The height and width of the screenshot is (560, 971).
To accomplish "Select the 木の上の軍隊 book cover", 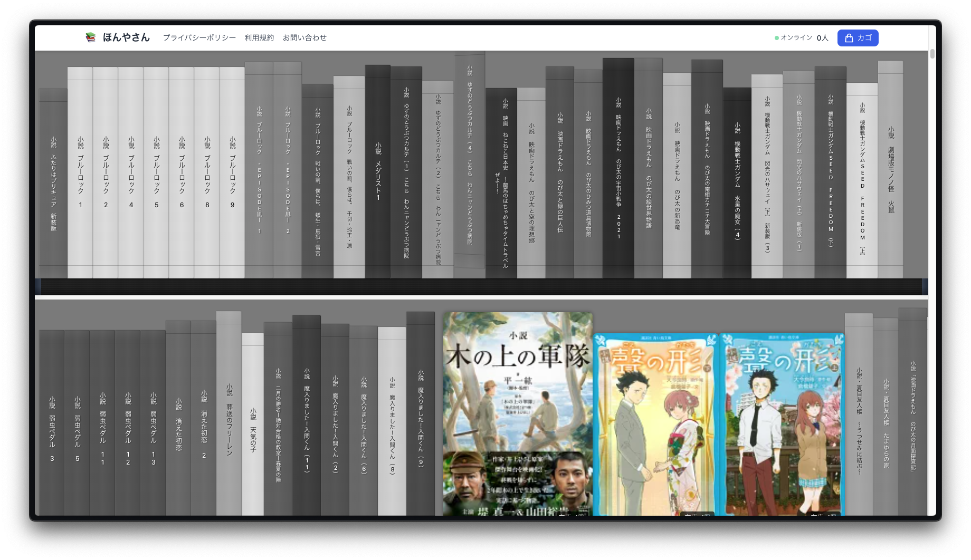I will coord(518,414).
